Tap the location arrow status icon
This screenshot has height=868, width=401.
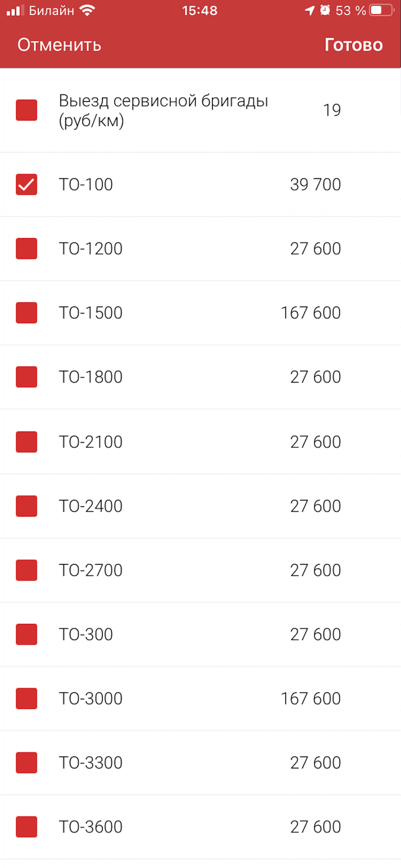[310, 10]
